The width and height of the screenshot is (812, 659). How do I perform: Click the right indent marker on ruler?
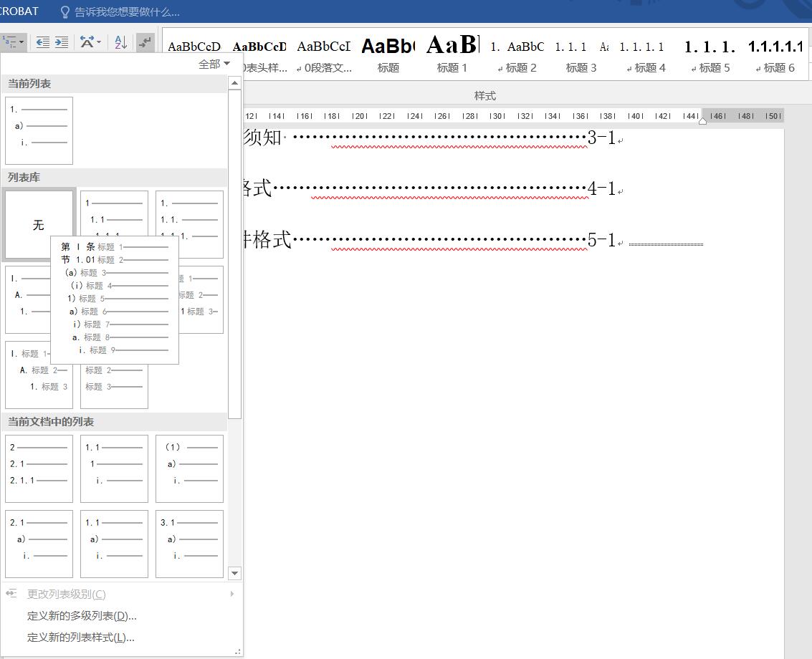[x=702, y=121]
